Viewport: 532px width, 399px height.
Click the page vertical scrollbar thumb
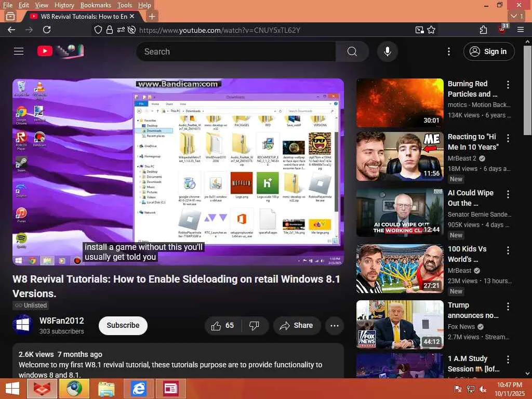(527, 90)
